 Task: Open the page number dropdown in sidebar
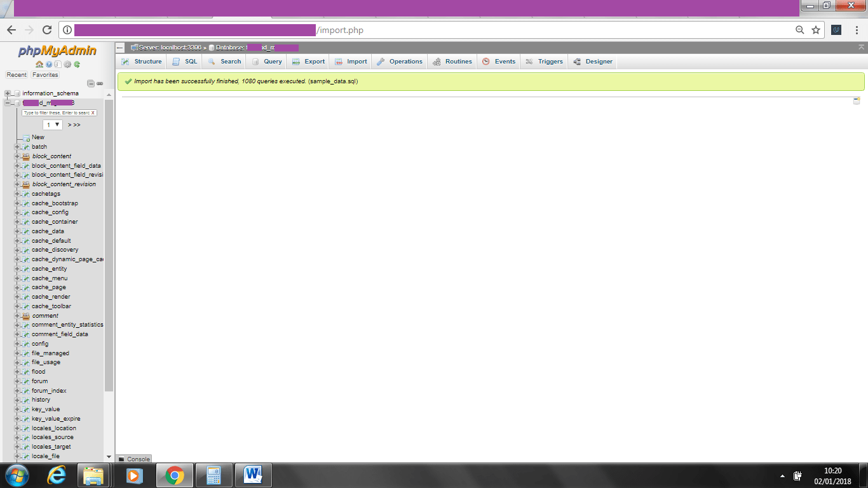pyautogui.click(x=52, y=125)
